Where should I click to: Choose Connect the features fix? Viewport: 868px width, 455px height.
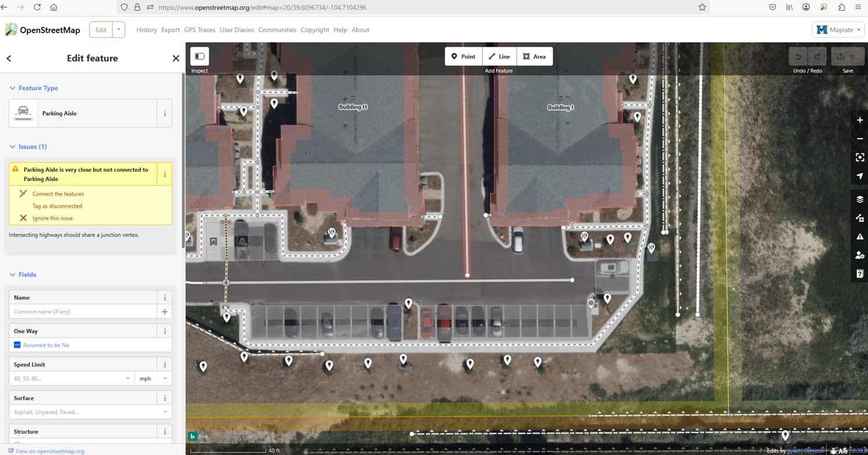pyautogui.click(x=58, y=194)
